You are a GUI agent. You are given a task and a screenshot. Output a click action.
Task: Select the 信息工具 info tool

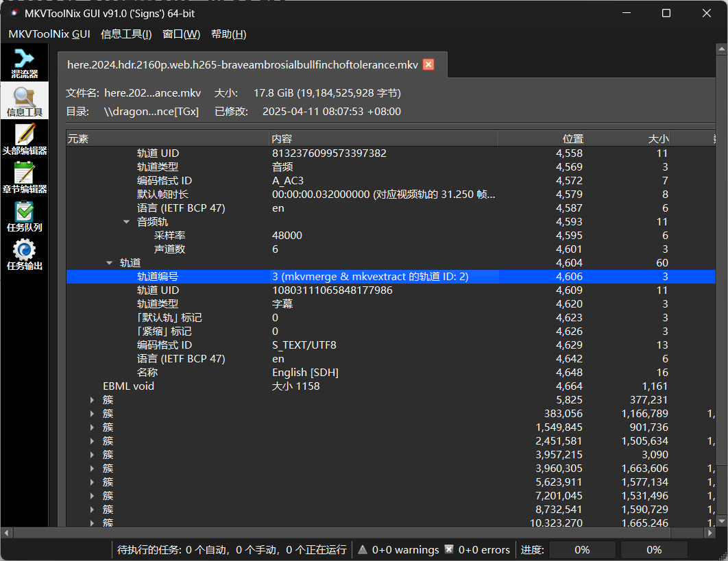pyautogui.click(x=24, y=101)
